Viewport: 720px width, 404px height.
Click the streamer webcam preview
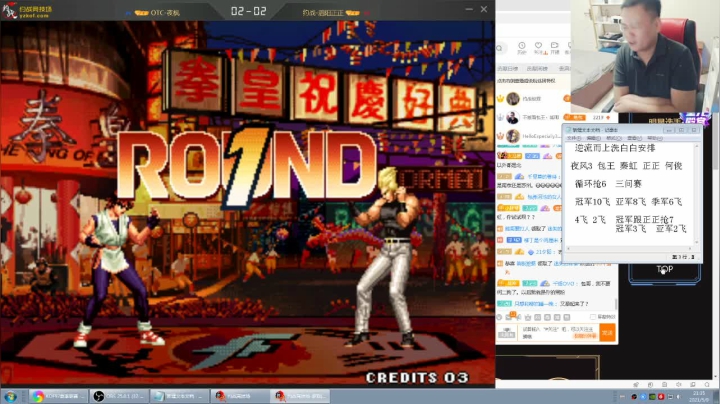point(645,56)
